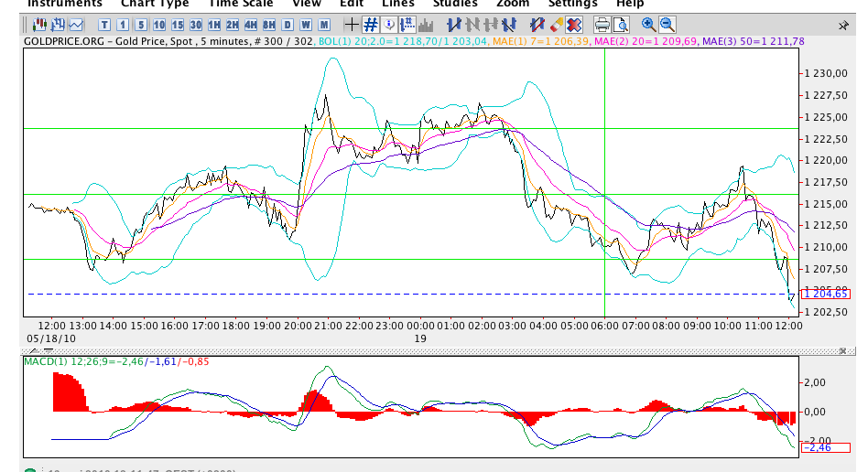Print the chart with printer icon

pos(602,25)
